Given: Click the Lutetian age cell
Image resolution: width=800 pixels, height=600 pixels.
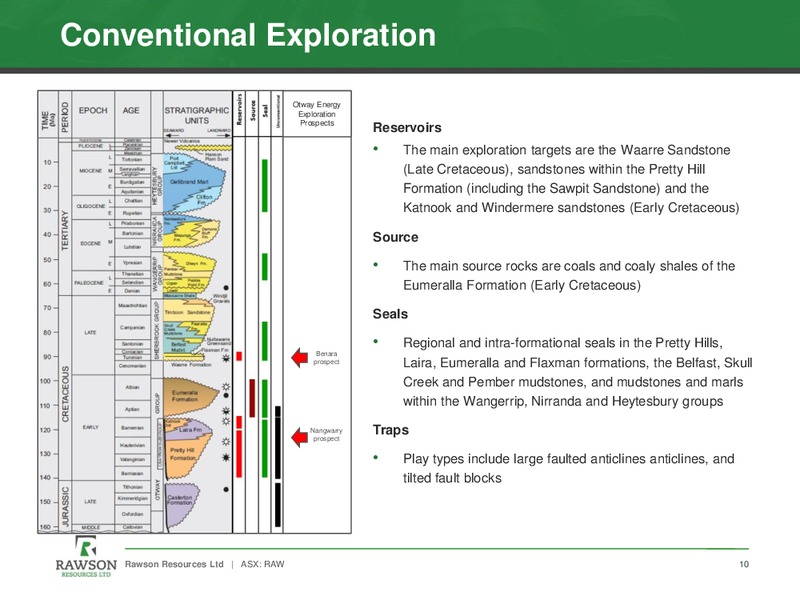Looking at the screenshot, I should [x=133, y=247].
